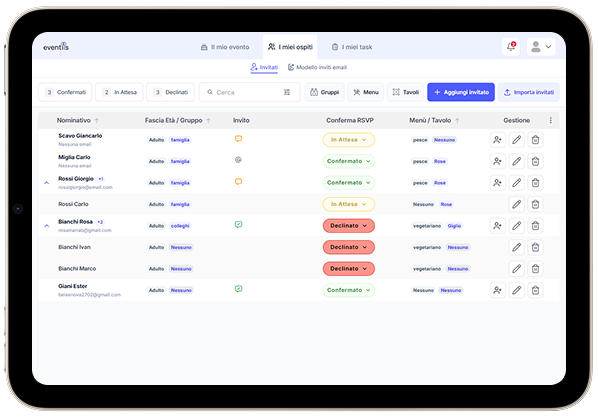
Task: Open the notifications bell
Action: click(x=511, y=47)
